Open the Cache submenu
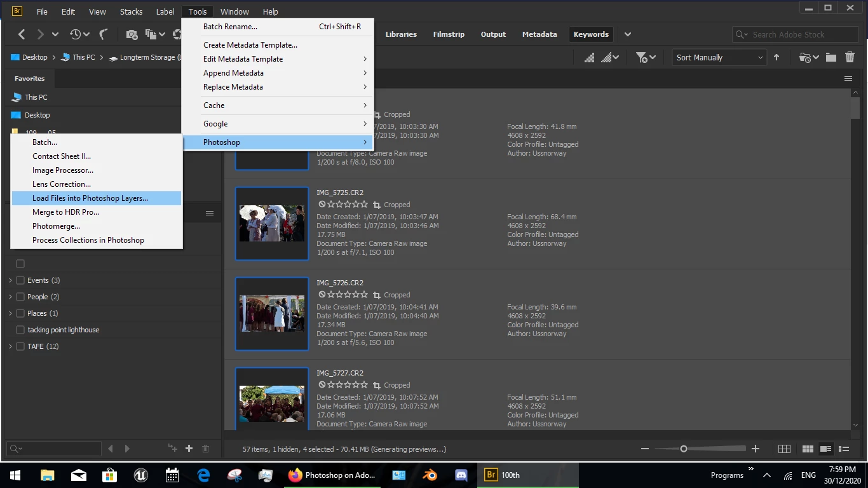The height and width of the screenshot is (488, 868). pos(278,105)
